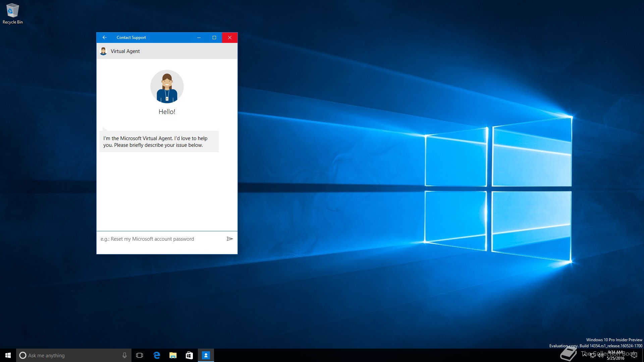Open the Windows Store taskbar icon
Screen dimensions: 644x362
[189, 355]
